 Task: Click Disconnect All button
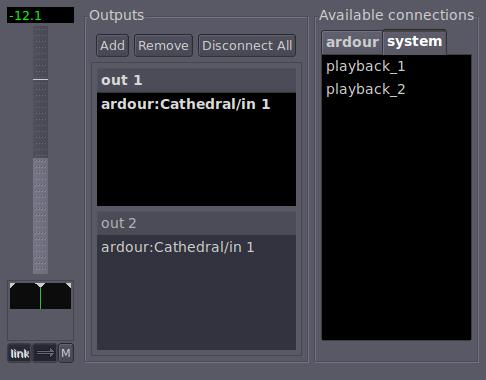(x=247, y=45)
